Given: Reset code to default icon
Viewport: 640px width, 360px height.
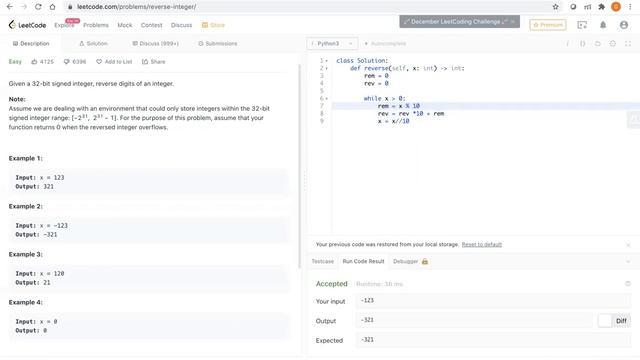Looking at the screenshot, I should (x=598, y=43).
